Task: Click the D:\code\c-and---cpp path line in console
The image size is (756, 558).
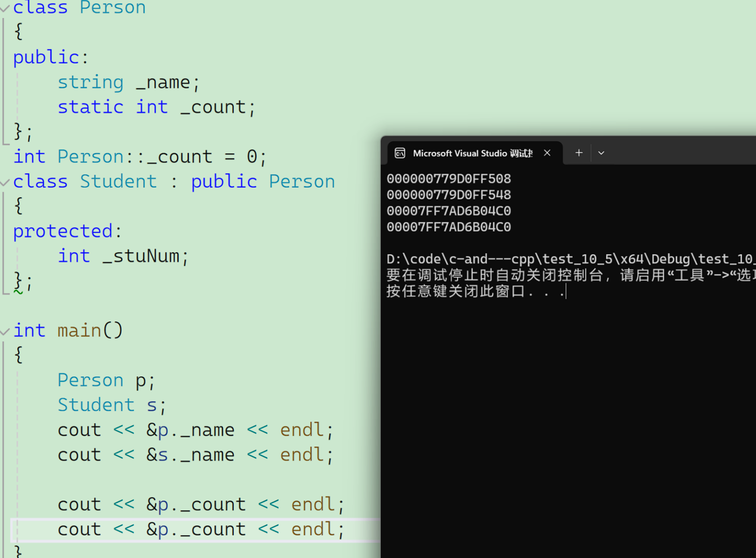Action: coord(571,259)
